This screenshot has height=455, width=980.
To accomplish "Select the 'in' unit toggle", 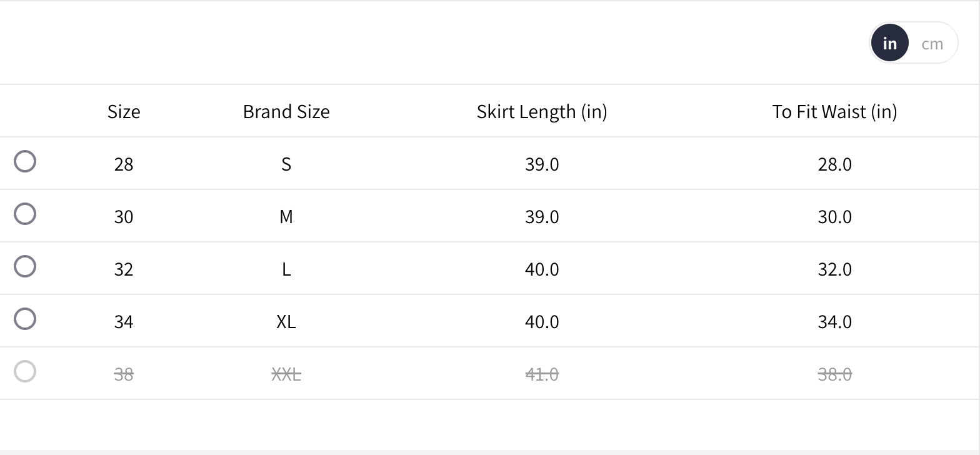I will (x=889, y=43).
